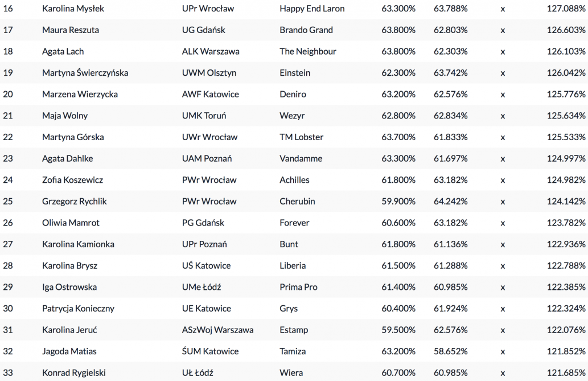Select Konrad Rygielski's name
The image size is (588, 381).
[x=73, y=373]
